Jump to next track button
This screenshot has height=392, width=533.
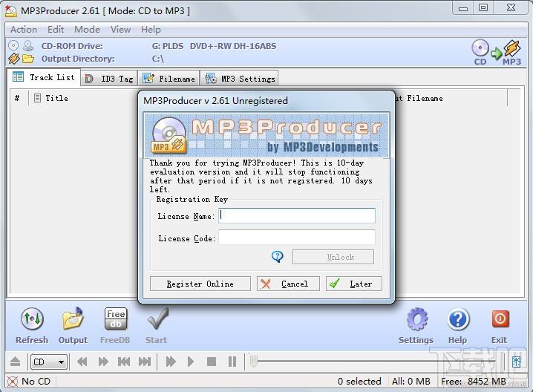pos(145,362)
